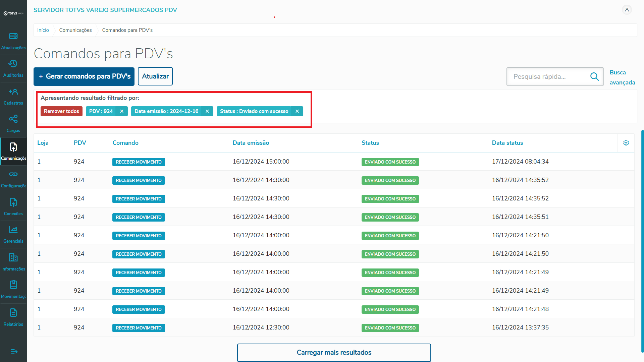Click the table settings gear icon

(626, 143)
